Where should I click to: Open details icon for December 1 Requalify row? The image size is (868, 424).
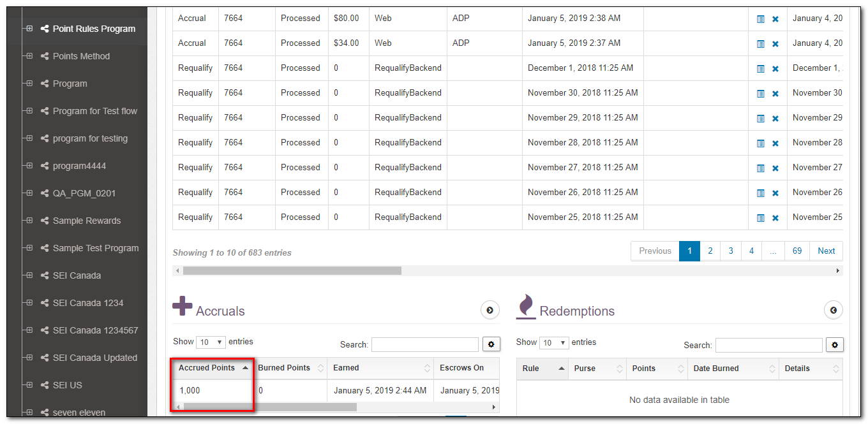[760, 69]
